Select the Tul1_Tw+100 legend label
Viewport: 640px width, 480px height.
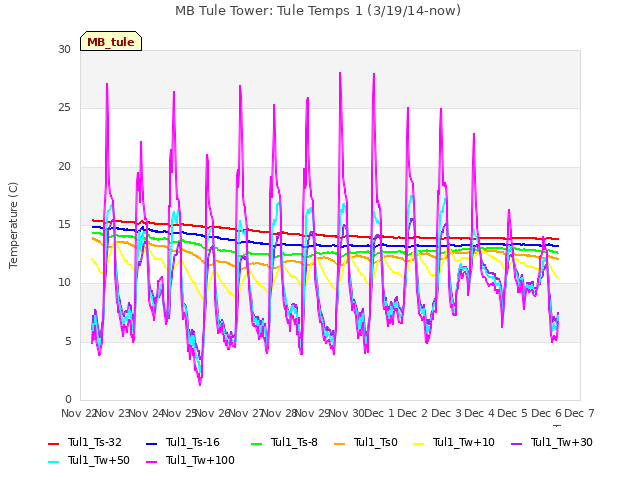[x=200, y=460]
